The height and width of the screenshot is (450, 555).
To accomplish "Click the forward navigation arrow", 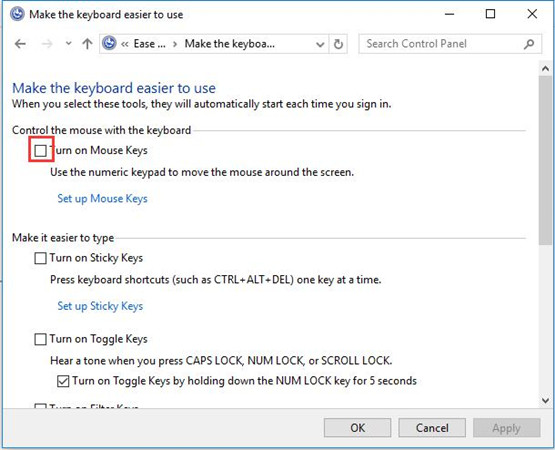I will [47, 44].
